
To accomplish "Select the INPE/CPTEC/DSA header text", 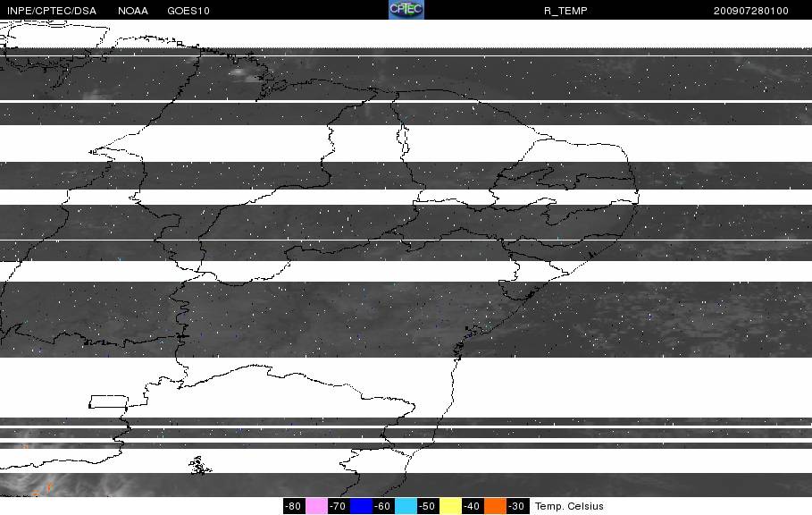I will point(51,11).
